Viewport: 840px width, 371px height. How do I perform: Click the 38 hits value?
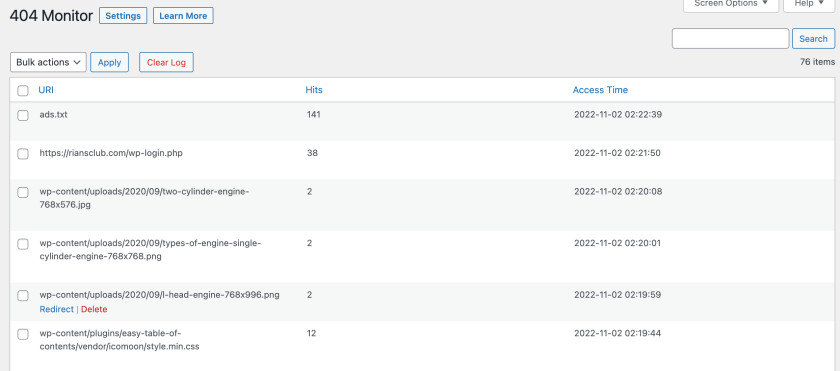(x=312, y=153)
